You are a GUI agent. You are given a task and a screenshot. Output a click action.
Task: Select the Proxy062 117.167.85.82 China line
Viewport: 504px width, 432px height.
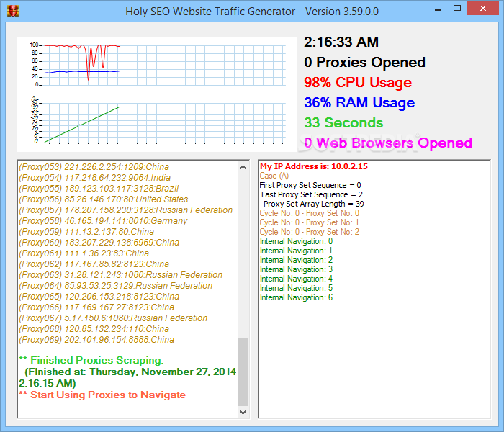coord(94,264)
